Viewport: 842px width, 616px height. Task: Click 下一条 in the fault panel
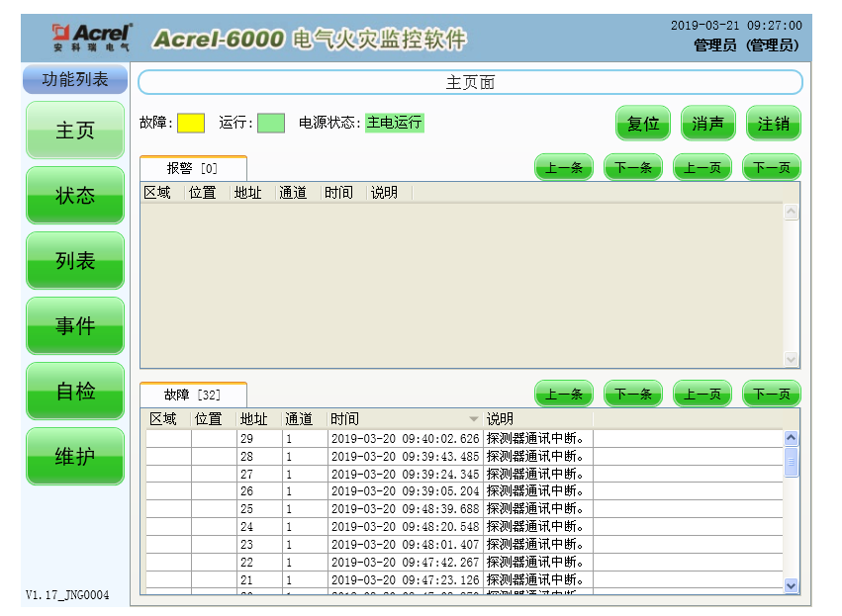(x=633, y=394)
